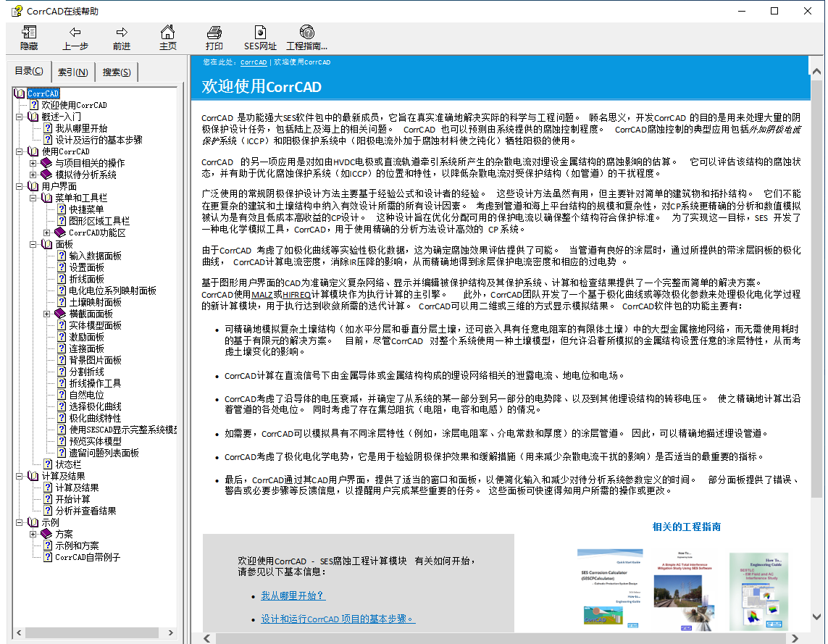The height and width of the screenshot is (644, 828).
Task: Expand the 与项目相关的操作 node
Action: [x=33, y=163]
